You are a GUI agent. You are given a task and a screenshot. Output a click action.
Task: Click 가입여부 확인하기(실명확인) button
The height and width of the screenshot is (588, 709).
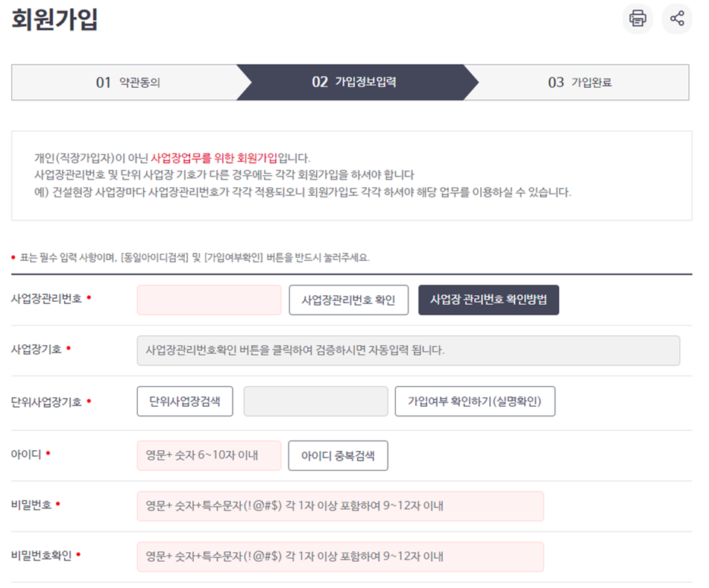coord(474,401)
